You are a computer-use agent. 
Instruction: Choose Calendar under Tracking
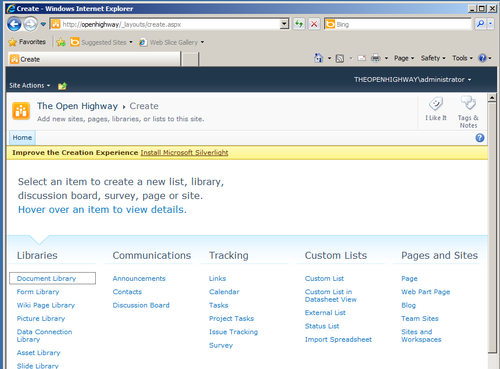(x=224, y=292)
